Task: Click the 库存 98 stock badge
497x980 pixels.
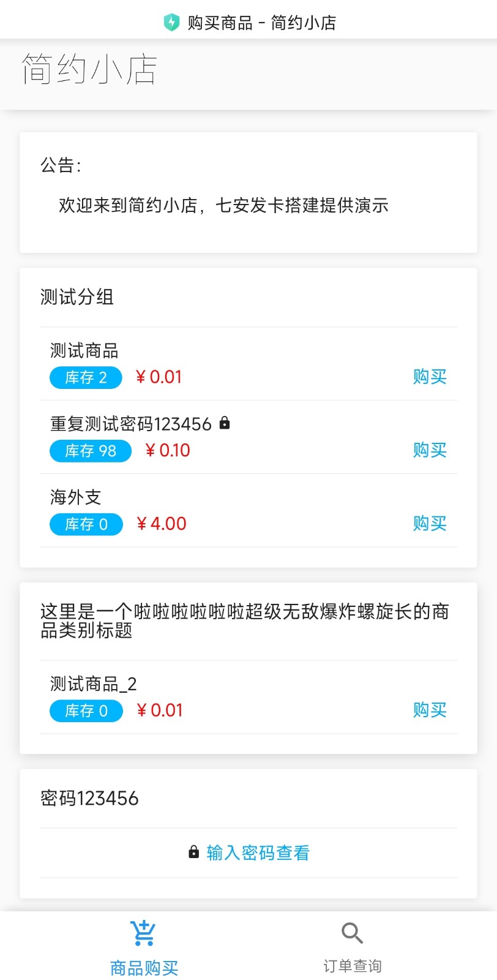Action: [91, 451]
